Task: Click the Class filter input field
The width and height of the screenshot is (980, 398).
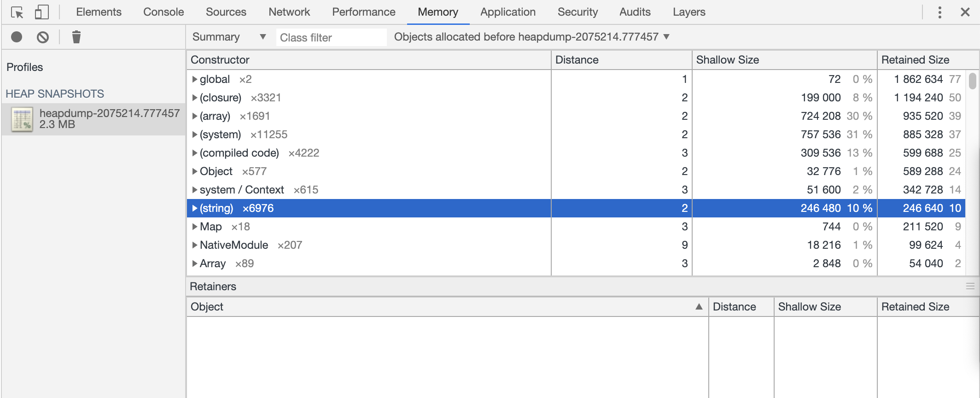Action: point(331,37)
